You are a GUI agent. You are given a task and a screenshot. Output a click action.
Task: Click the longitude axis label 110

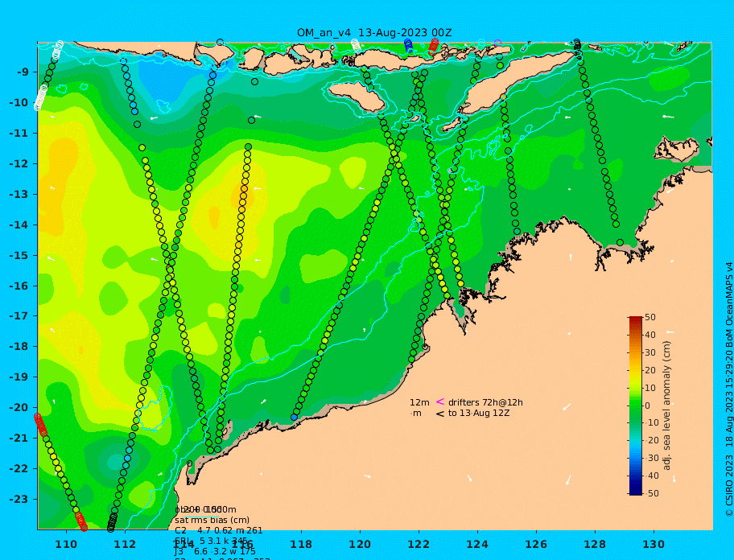pos(67,544)
